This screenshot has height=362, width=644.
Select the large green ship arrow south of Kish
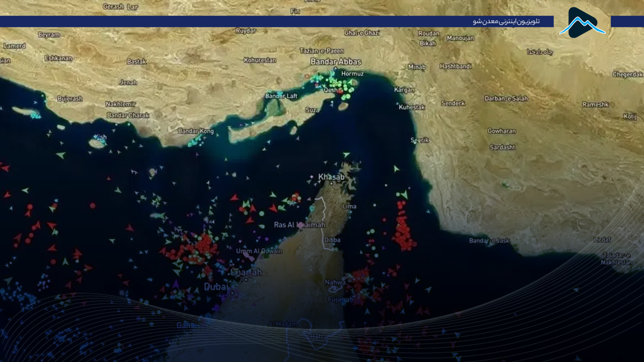coord(61,155)
